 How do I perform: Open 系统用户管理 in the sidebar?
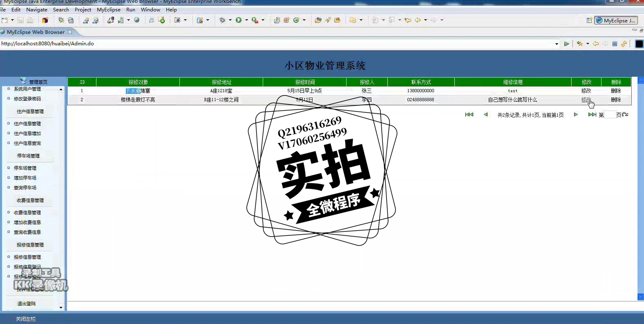(27, 89)
